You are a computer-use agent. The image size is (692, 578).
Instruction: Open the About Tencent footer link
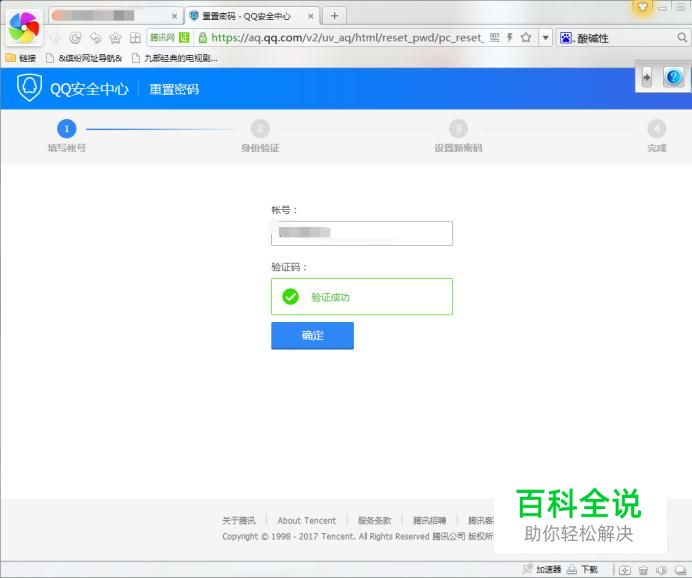pyautogui.click(x=307, y=521)
